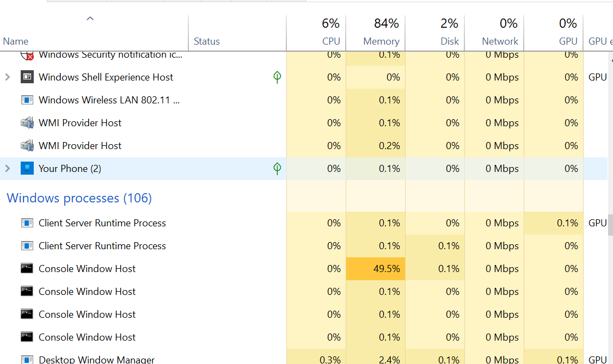Click the 49.5% memory cell

tap(375, 269)
